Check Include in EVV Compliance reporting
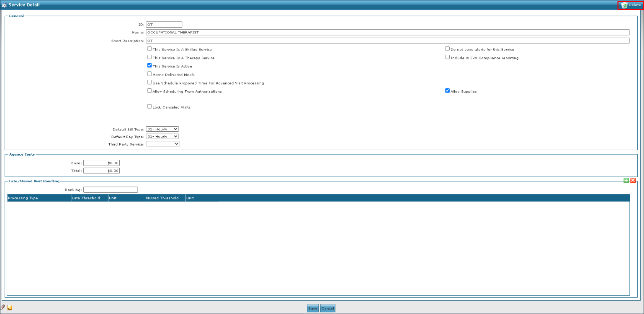Image resolution: width=644 pixels, height=314 pixels. 447,57
